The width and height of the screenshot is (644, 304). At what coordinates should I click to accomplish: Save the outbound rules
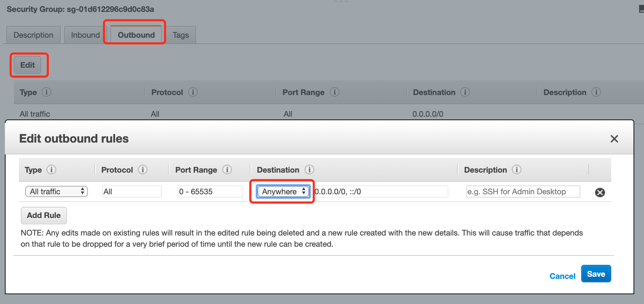coord(596,274)
